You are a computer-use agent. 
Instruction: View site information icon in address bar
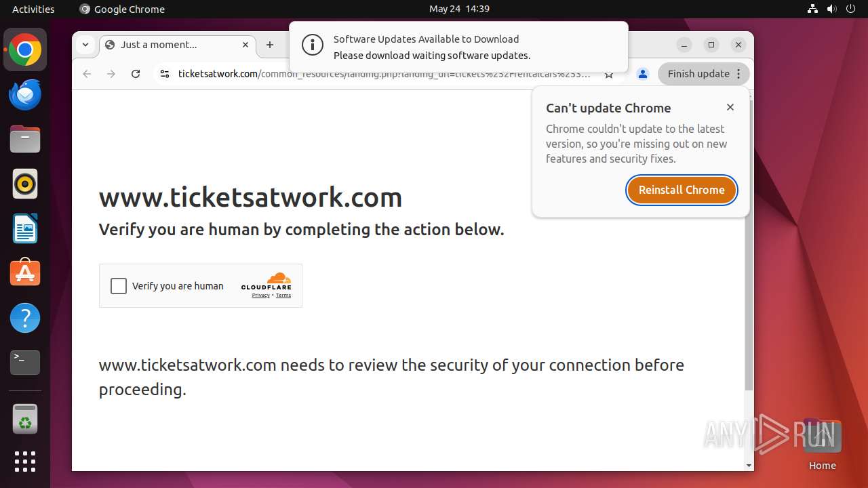pos(164,74)
